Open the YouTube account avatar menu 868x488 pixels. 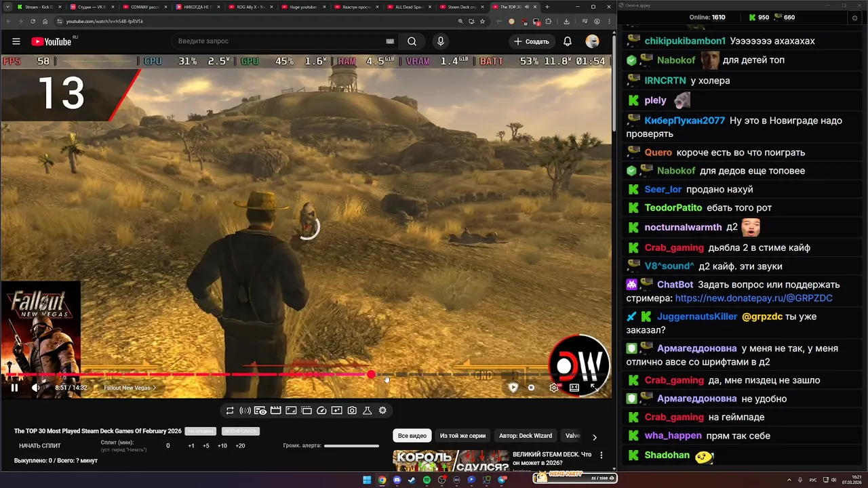click(592, 41)
